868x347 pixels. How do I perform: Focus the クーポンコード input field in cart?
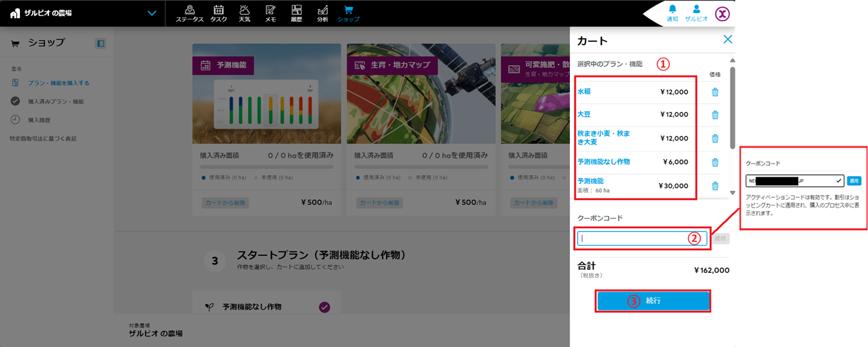click(642, 238)
